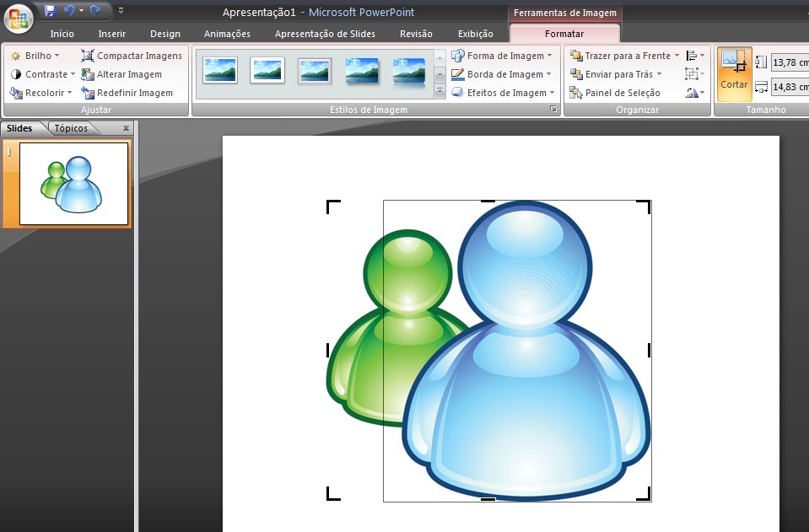Open the Align objects icon menu
This screenshot has height=532, width=809.
coord(695,56)
